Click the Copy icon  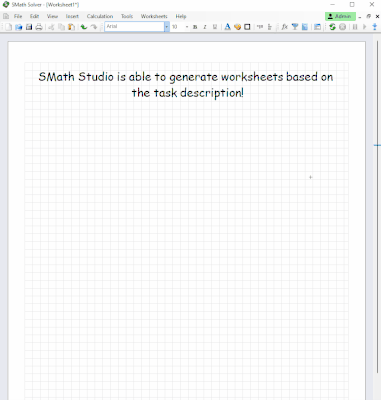click(61, 27)
